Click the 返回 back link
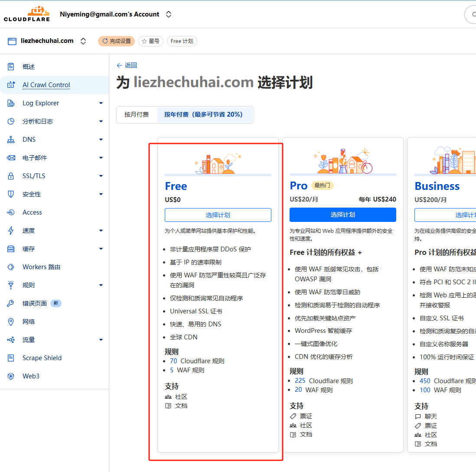 [127, 65]
